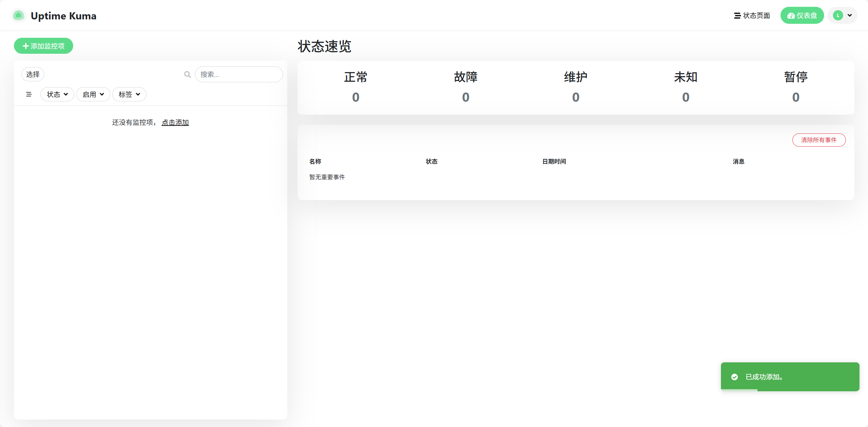Click the search magnifier icon
The height and width of the screenshot is (427, 868).
point(187,74)
